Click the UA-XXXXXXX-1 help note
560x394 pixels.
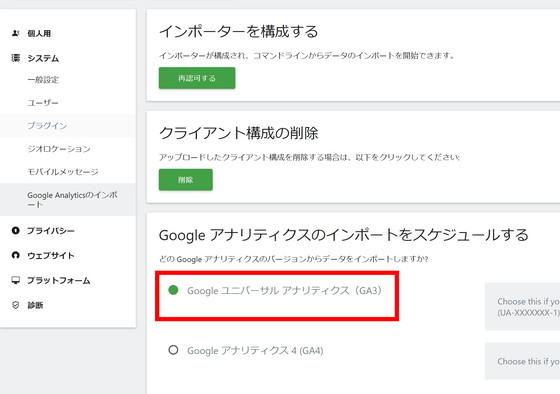coord(522,307)
